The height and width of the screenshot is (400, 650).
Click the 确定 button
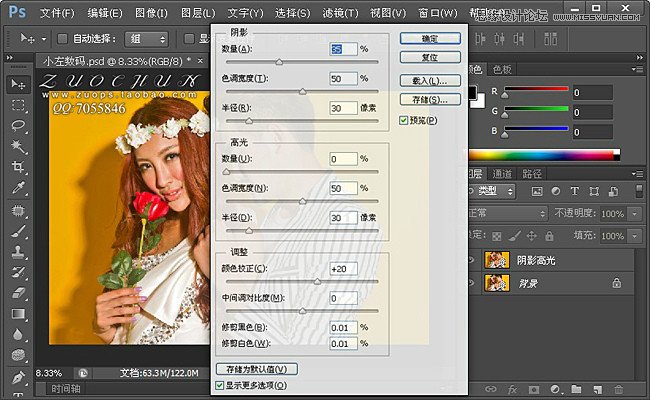click(430, 38)
